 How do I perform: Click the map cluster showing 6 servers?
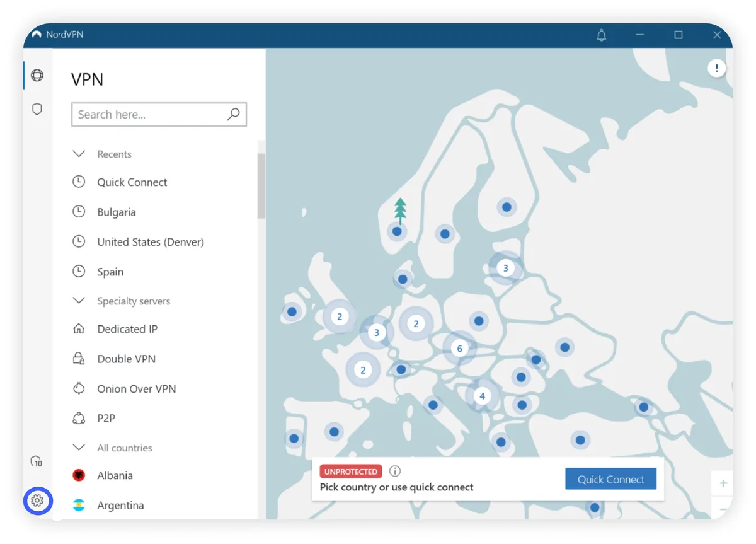[459, 349]
